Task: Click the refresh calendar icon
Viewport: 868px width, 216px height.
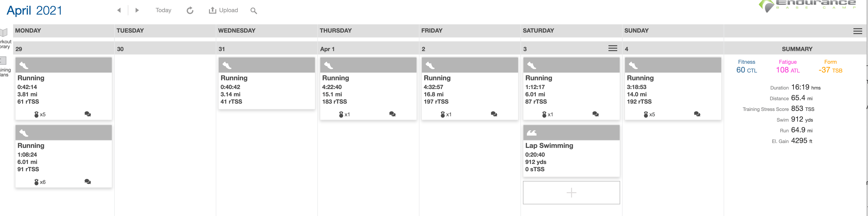Action: (190, 10)
